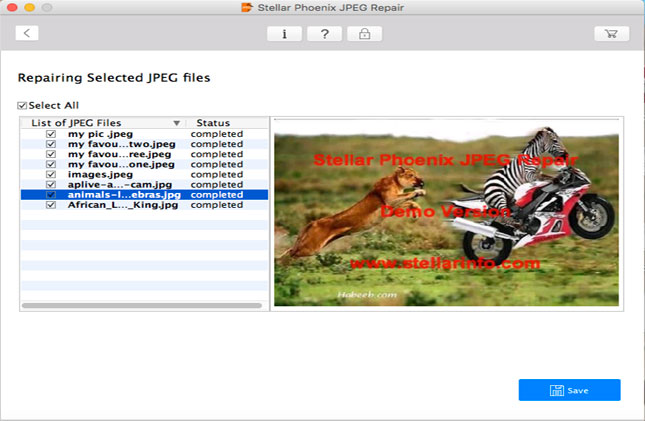The image size is (645, 421).
Task: Open the info (i) toolbar button
Action: pos(284,34)
